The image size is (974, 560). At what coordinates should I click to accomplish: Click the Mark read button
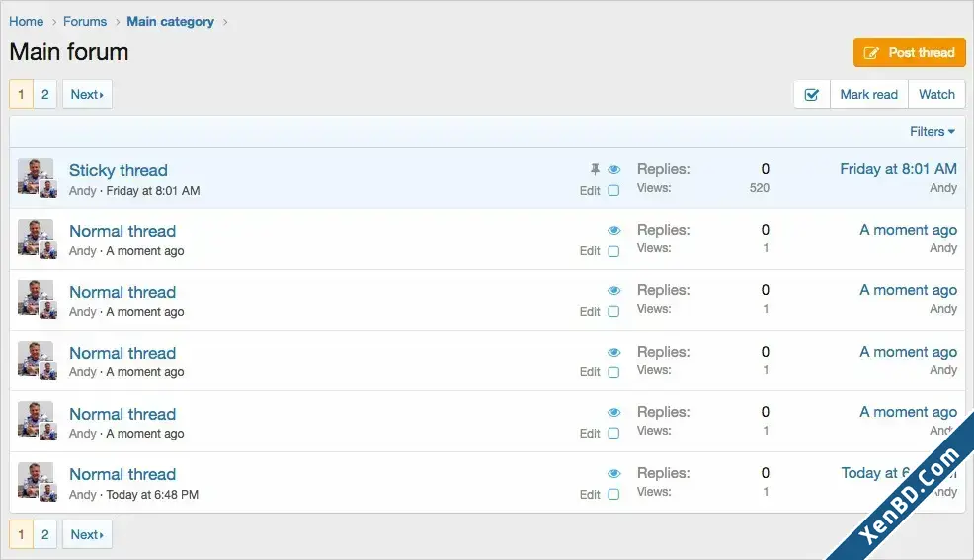[868, 95]
